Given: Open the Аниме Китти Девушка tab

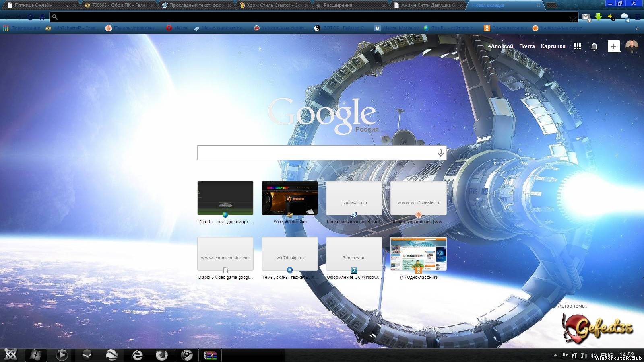Looking at the screenshot, I should [428, 5].
